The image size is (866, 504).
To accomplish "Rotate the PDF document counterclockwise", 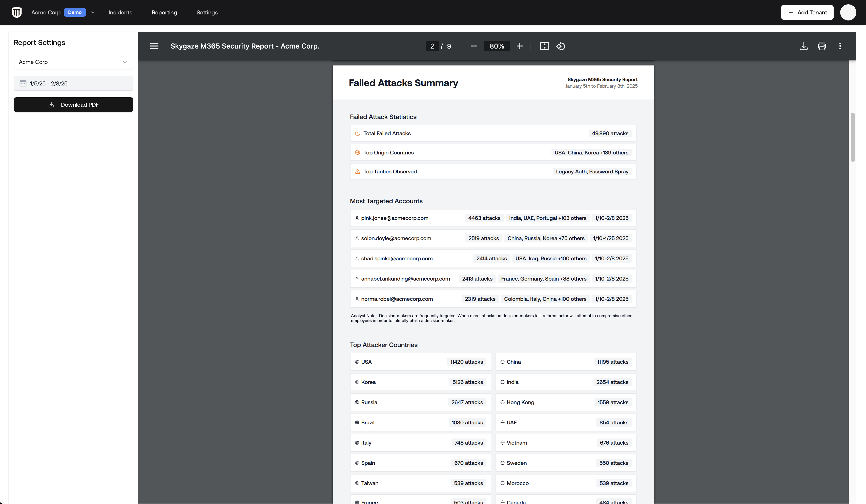I will click(561, 46).
